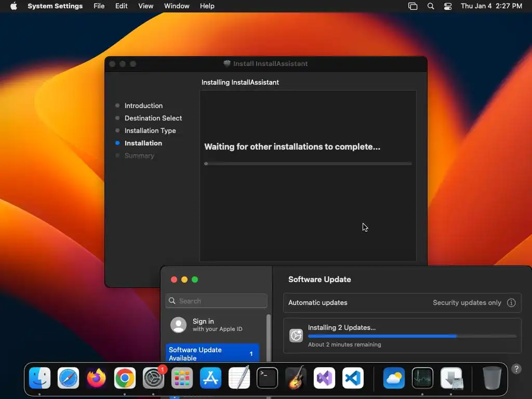The image size is (532, 399).
Task: Open Terminal from the Dock
Action: [x=268, y=378]
